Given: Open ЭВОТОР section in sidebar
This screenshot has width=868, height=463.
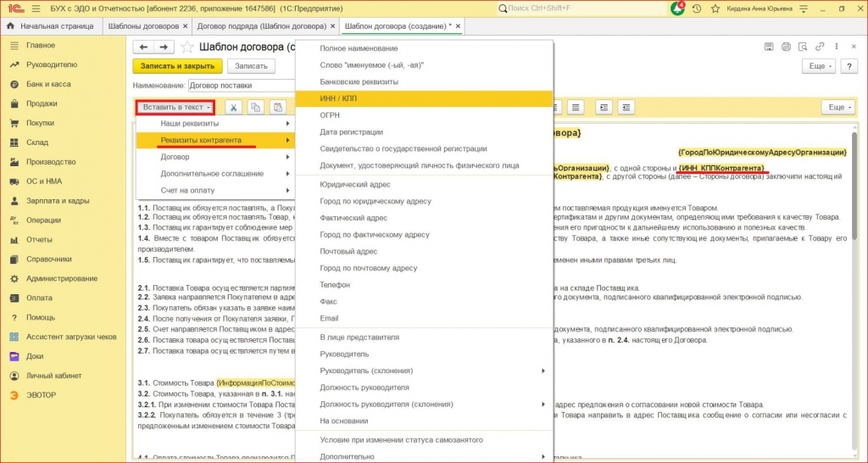Looking at the screenshot, I should tap(41, 395).
